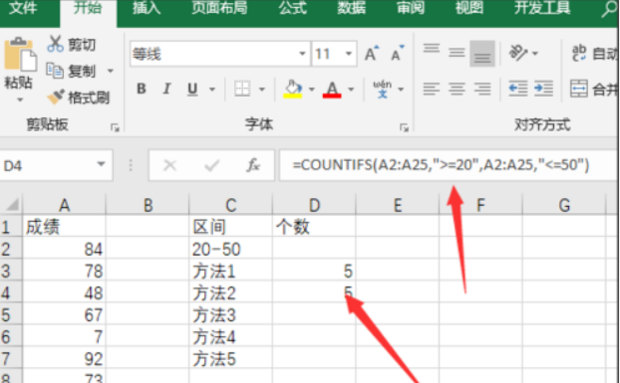Click increase indent icon
Viewport: 620px width, 383px height.
pos(544,89)
